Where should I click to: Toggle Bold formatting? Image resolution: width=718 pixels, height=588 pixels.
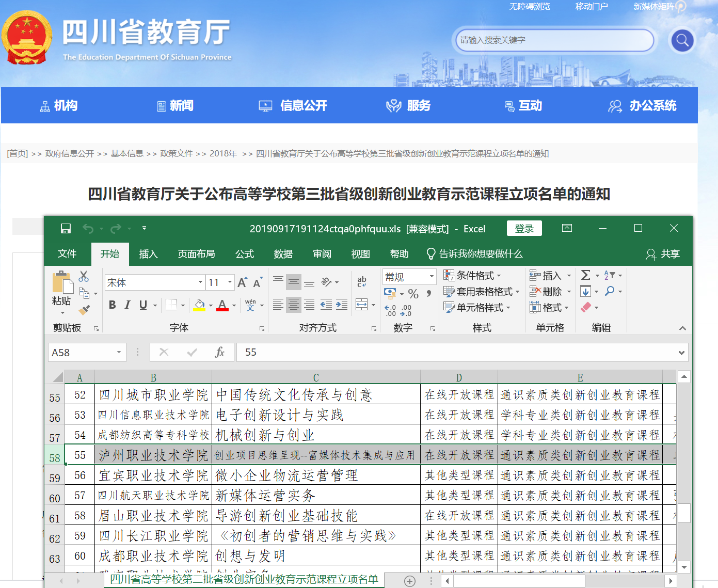112,305
